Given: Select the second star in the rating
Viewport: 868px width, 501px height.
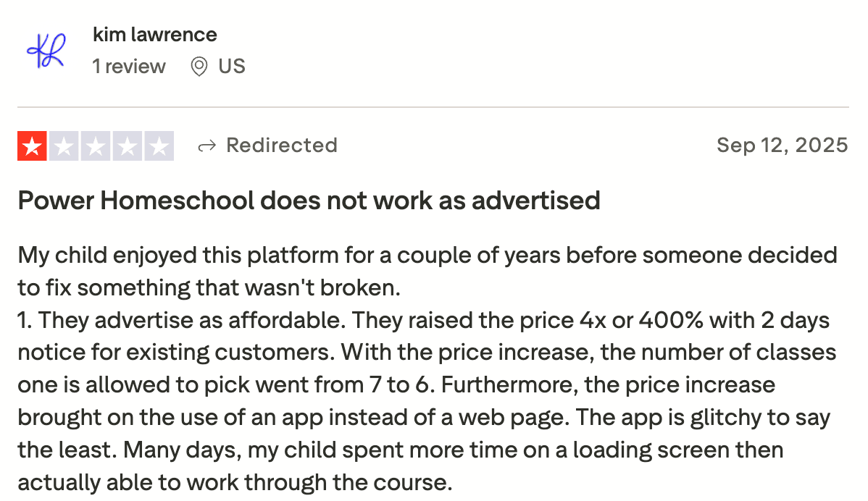Looking at the screenshot, I should click(63, 146).
